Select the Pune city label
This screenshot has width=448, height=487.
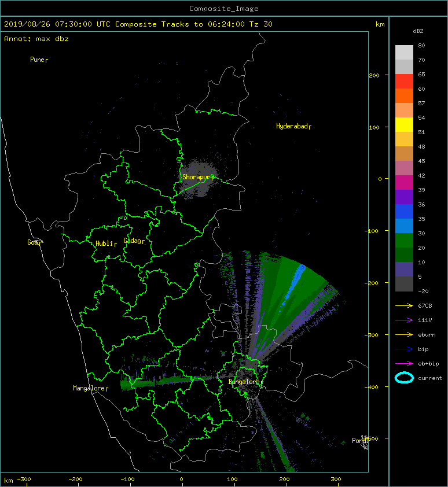coord(39,60)
